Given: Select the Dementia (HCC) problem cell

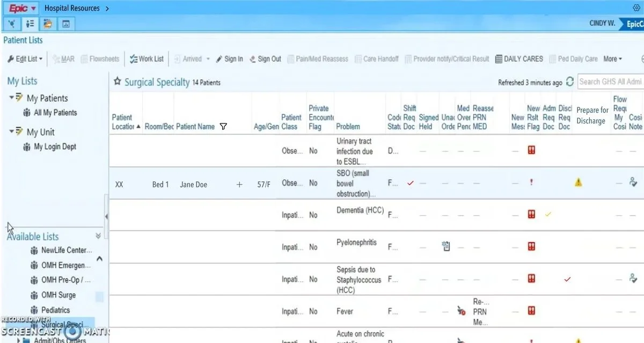Looking at the screenshot, I should 360,210.
